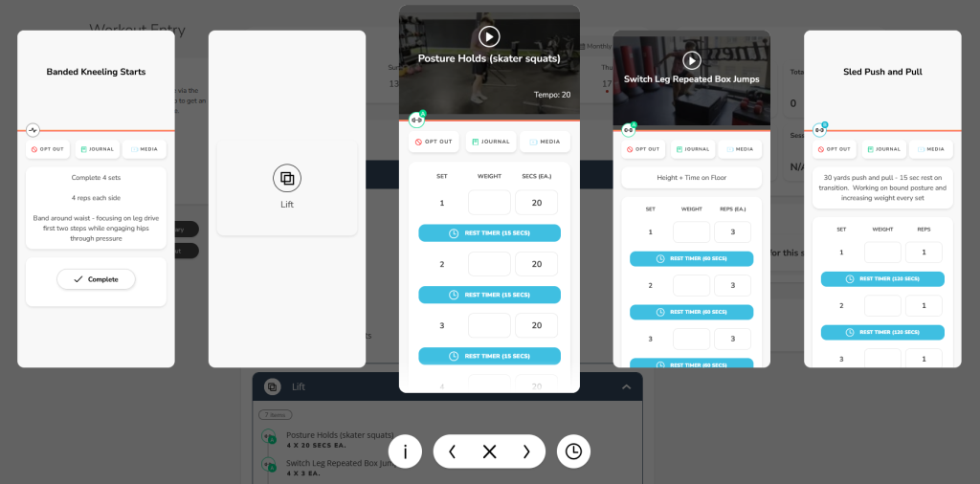Screen dimensions: 980x484
Task: Select Switch Leg Repeated Box Jumps in background list
Action: (x=343, y=463)
